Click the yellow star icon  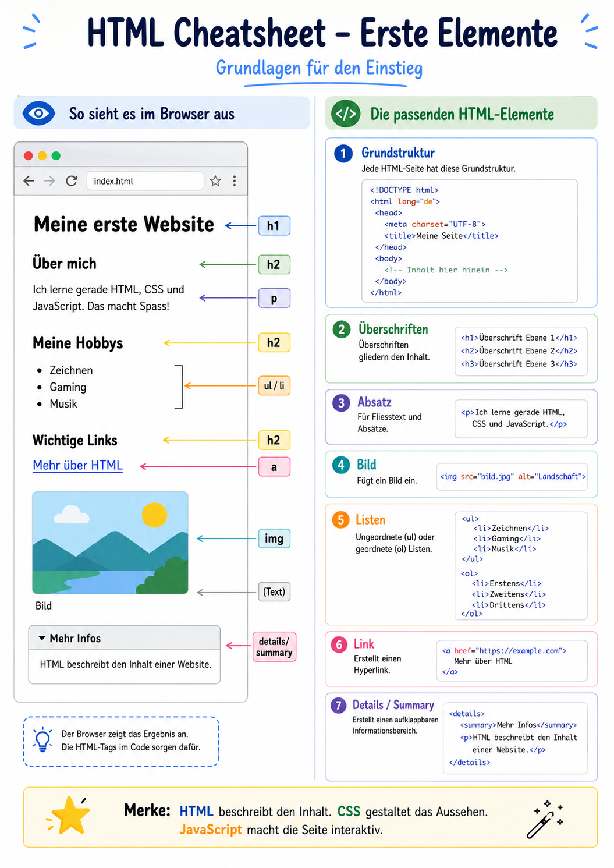pyautogui.click(x=70, y=816)
